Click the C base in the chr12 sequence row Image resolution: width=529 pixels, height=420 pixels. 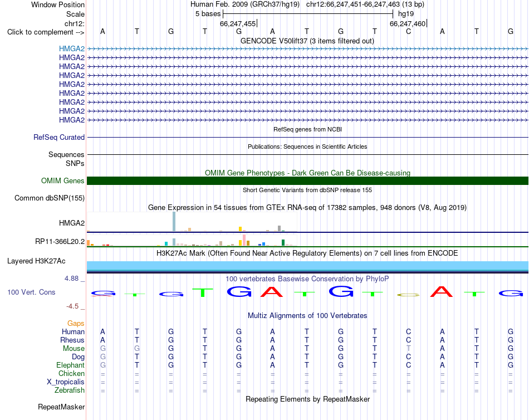click(408, 31)
